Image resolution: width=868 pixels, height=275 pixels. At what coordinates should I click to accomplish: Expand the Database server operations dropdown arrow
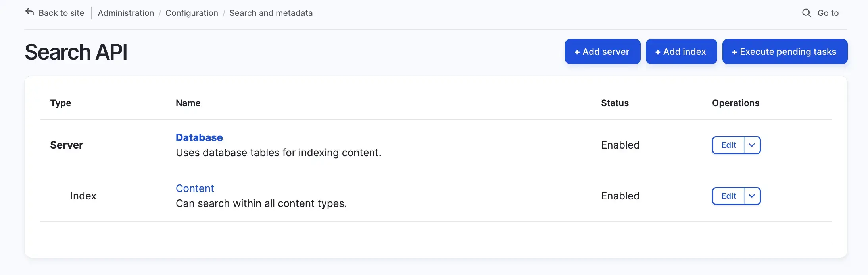(752, 145)
